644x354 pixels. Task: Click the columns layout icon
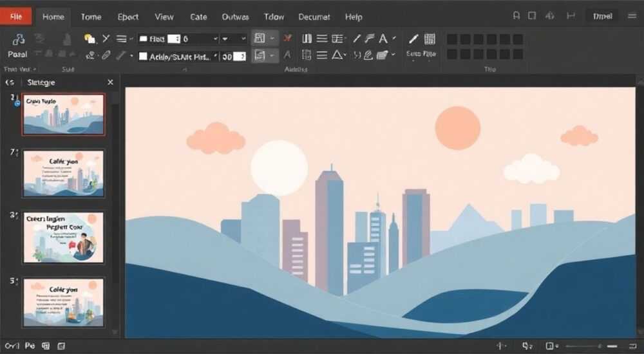tap(307, 39)
